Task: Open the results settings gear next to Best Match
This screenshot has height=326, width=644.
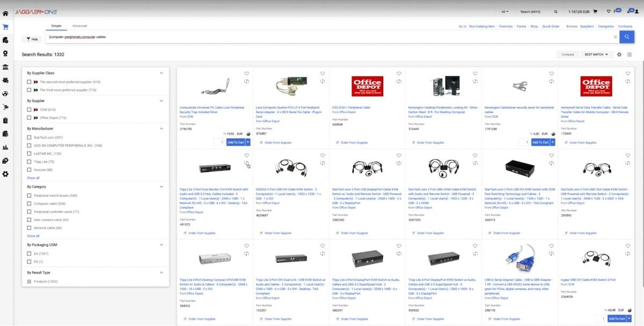Action: pos(619,54)
